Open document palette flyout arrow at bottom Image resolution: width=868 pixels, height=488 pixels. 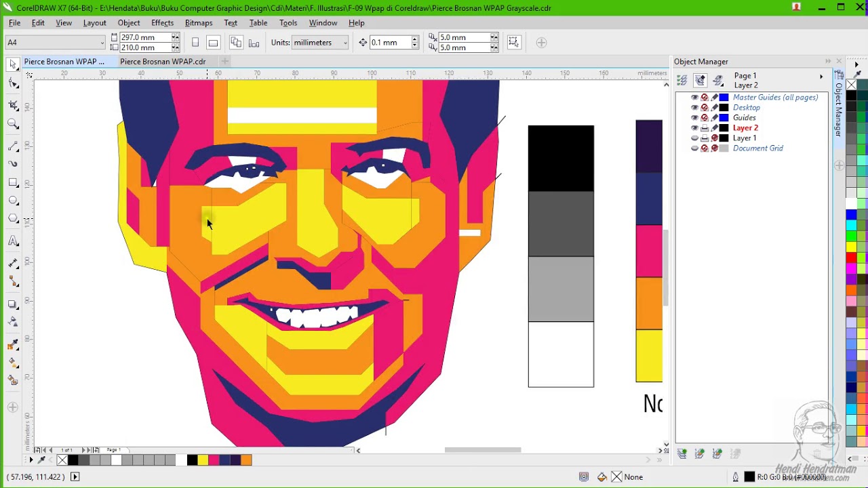point(31,460)
